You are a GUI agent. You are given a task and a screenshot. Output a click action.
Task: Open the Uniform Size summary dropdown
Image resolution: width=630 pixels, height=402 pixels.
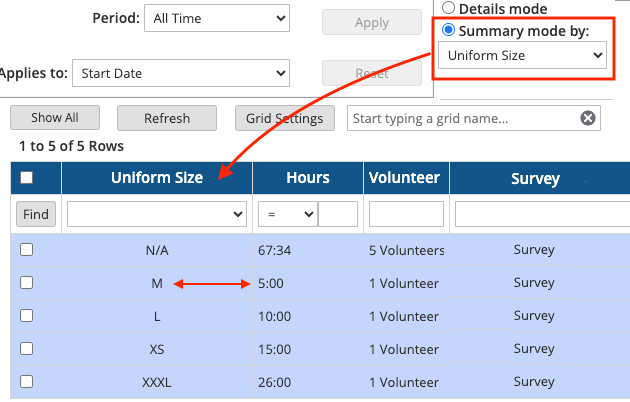pyautogui.click(x=522, y=55)
